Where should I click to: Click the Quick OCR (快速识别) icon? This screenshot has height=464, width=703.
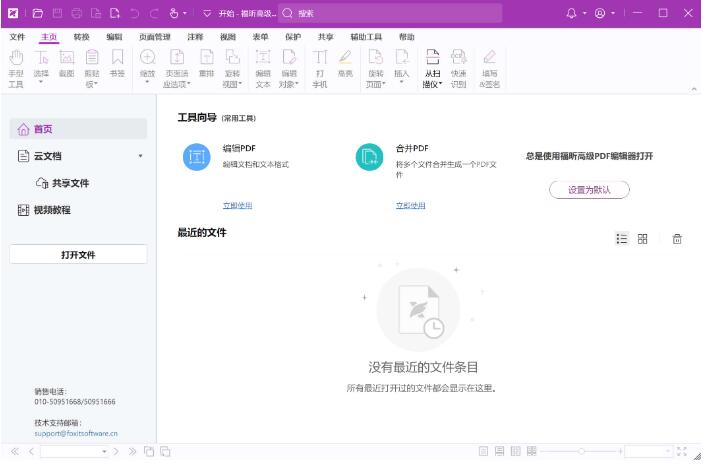point(459,58)
